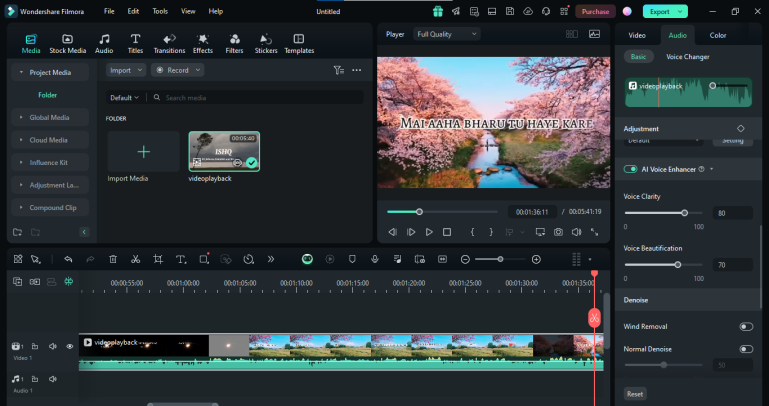769x406 pixels.
Task: Click the crop tool in timeline toolbar
Action: [158, 259]
